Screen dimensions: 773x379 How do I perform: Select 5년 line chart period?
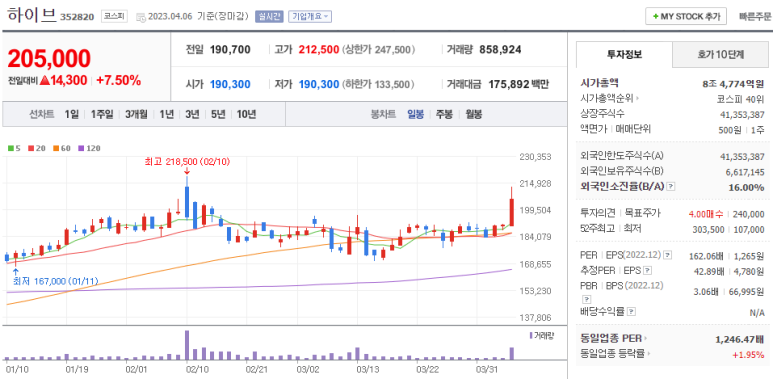218,115
